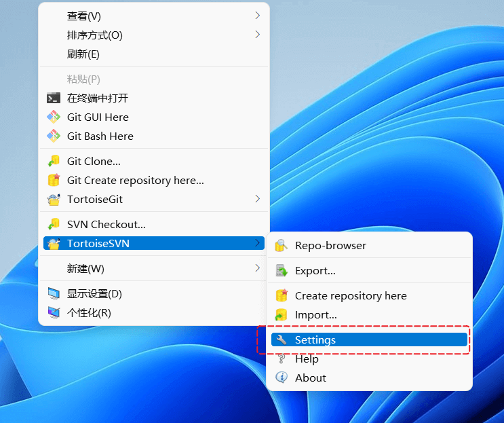The width and height of the screenshot is (504, 423).
Task: Click the Export icon in submenu
Action: pos(282,270)
